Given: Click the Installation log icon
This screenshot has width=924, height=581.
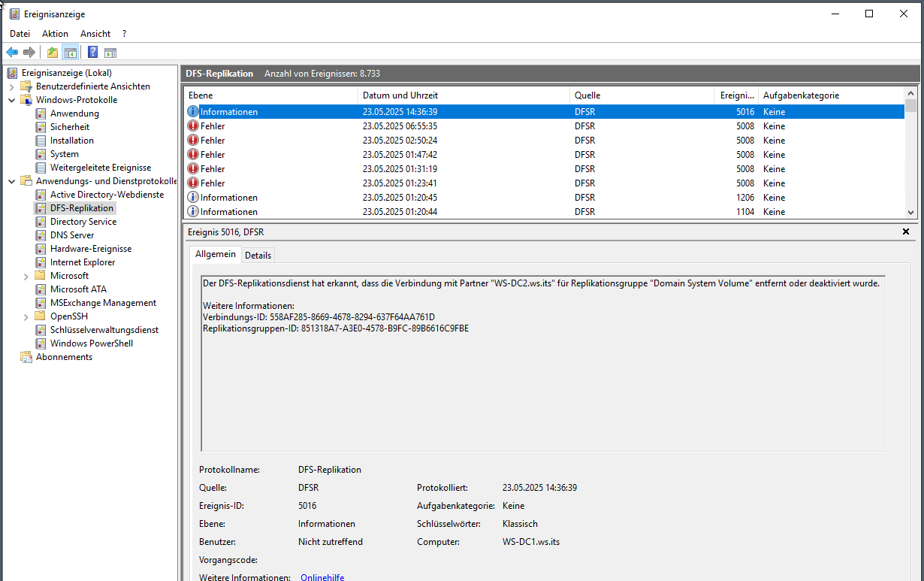Looking at the screenshot, I should pos(41,141).
